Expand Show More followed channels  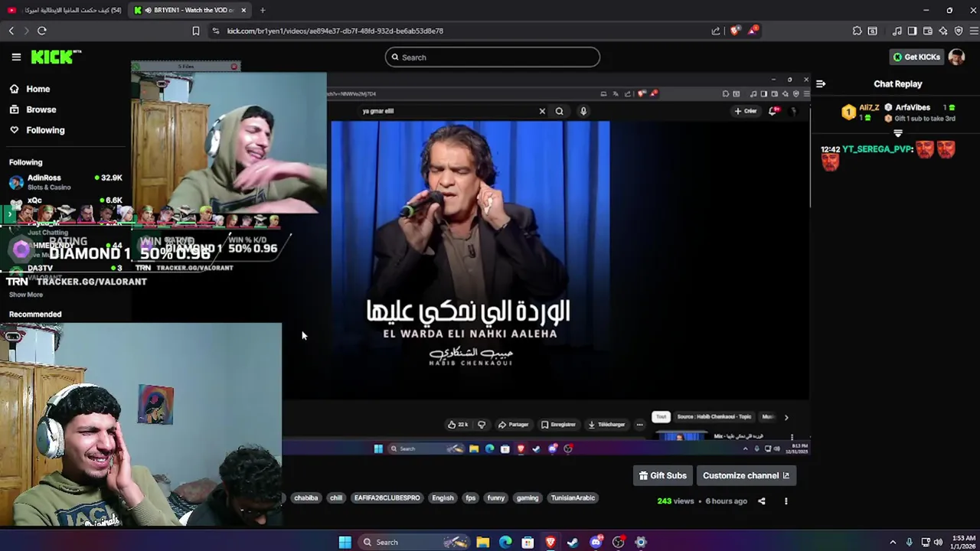[x=26, y=295]
